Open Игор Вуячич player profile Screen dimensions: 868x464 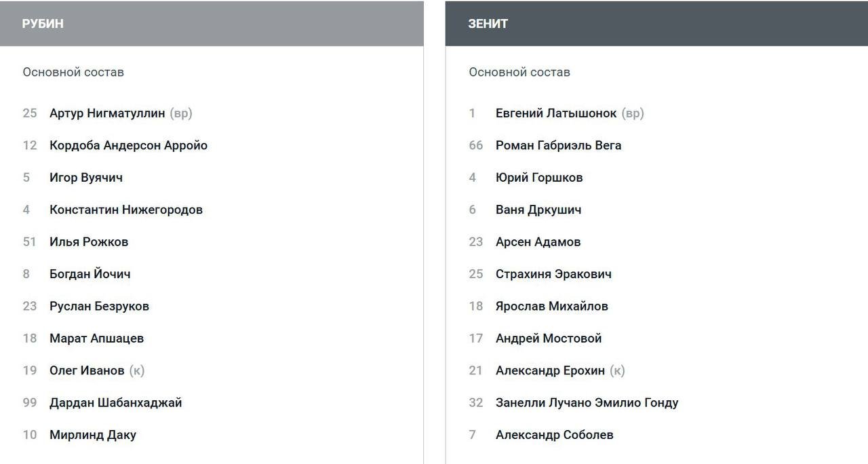pyautogui.click(x=86, y=178)
